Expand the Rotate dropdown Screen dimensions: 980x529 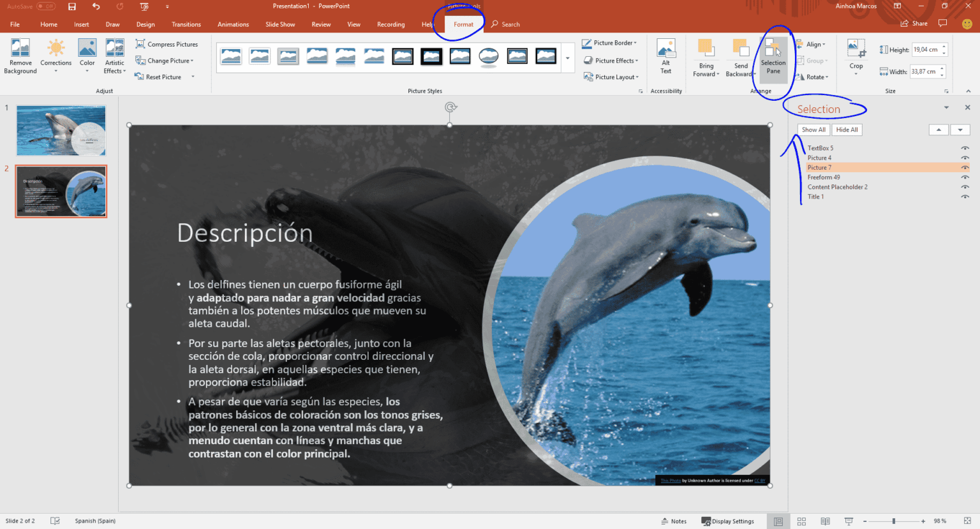(817, 77)
